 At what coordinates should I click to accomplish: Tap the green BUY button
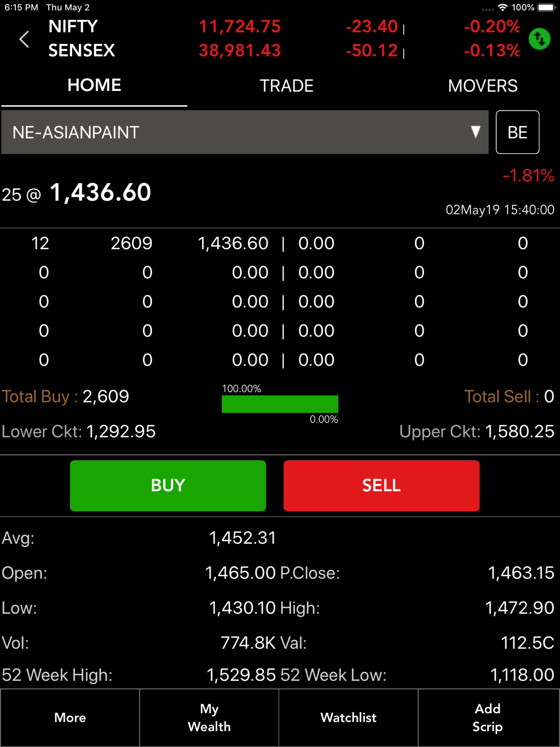click(x=168, y=486)
